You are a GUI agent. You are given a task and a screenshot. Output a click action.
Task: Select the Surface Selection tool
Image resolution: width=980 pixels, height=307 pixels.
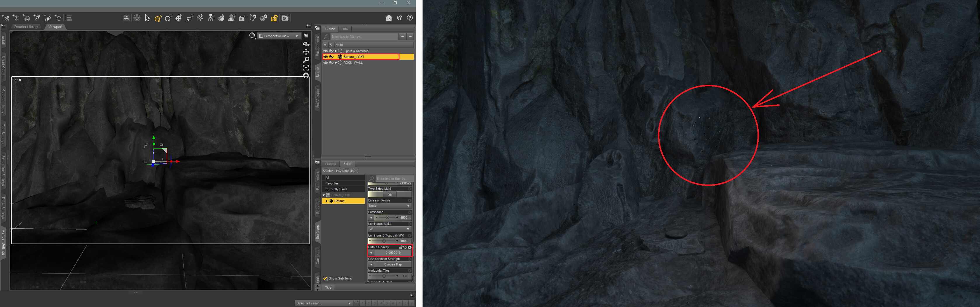click(221, 18)
